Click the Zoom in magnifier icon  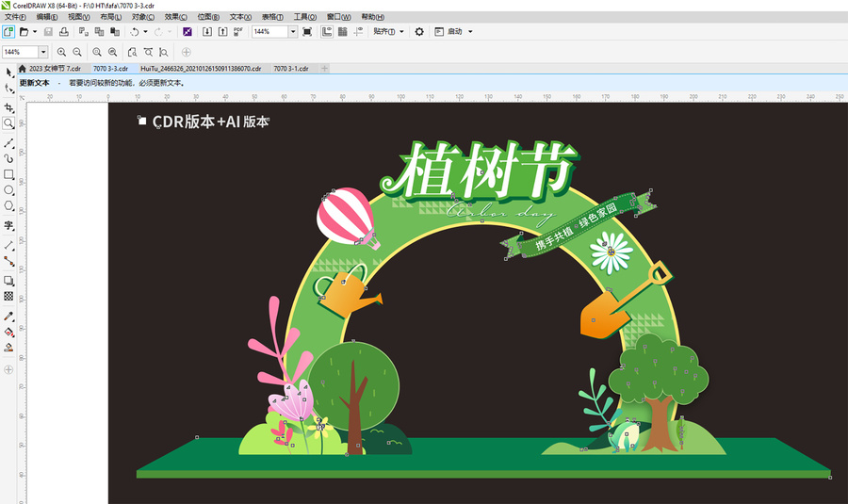tap(61, 52)
